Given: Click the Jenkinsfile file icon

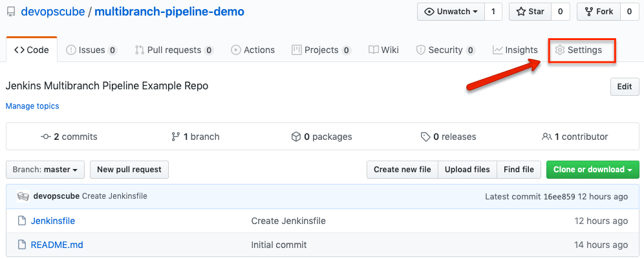Looking at the screenshot, I should tap(20, 221).
